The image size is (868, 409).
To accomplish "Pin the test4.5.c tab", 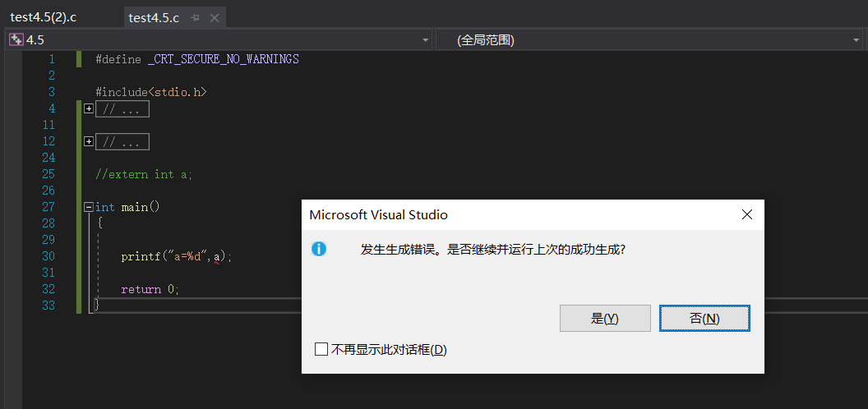I will tap(195, 18).
